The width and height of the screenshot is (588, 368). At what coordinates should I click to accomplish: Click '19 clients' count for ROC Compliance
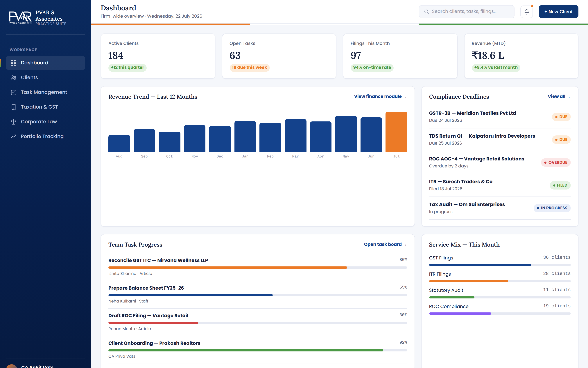(x=557, y=306)
